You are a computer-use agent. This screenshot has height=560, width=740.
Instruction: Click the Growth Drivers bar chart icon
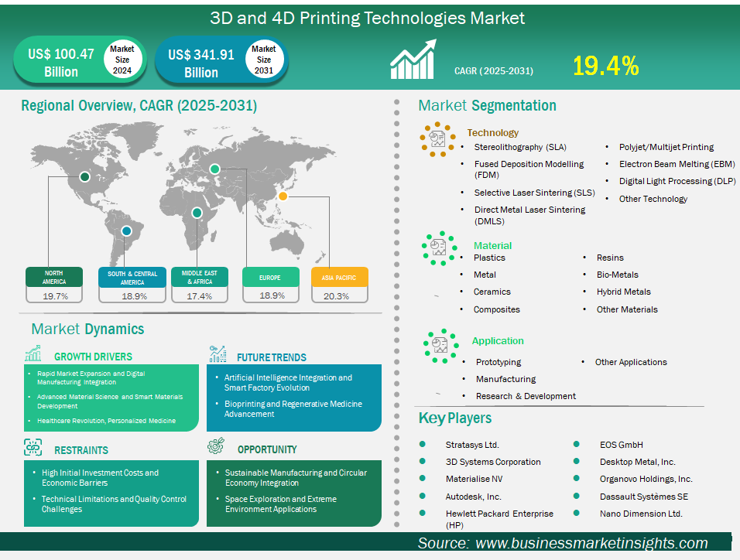tap(33, 355)
